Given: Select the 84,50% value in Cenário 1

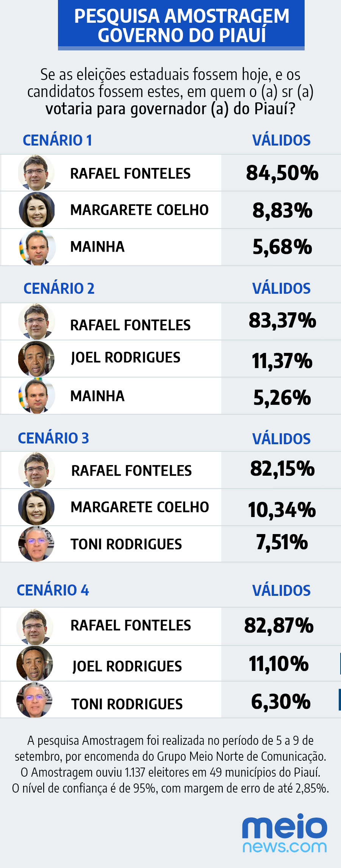Looking at the screenshot, I should coord(282,173).
